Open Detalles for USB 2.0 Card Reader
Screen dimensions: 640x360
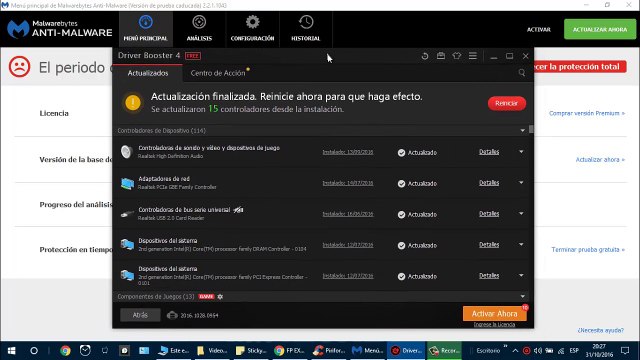pos(489,214)
